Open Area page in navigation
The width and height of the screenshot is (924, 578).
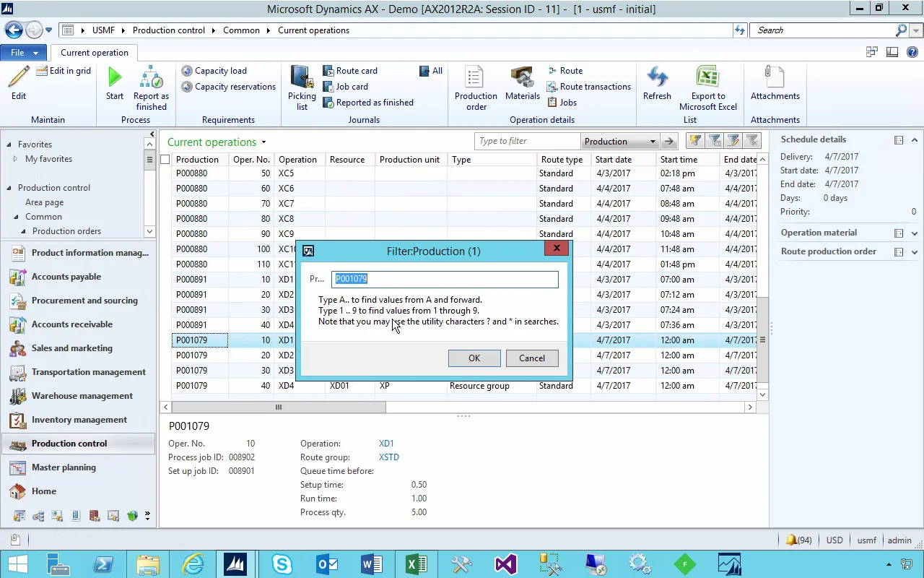(x=44, y=202)
